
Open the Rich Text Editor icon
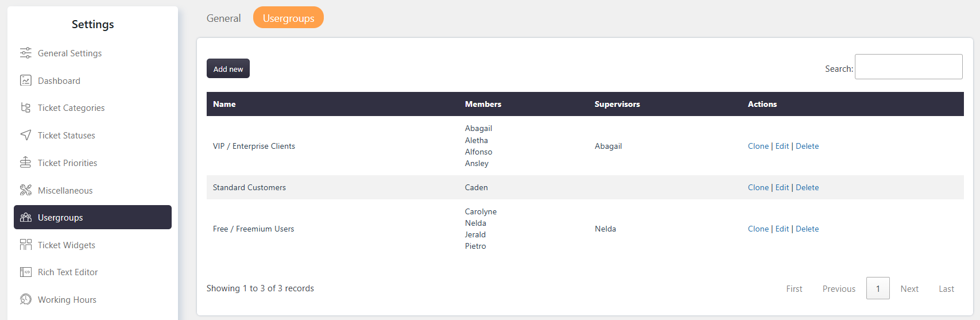pos(26,272)
